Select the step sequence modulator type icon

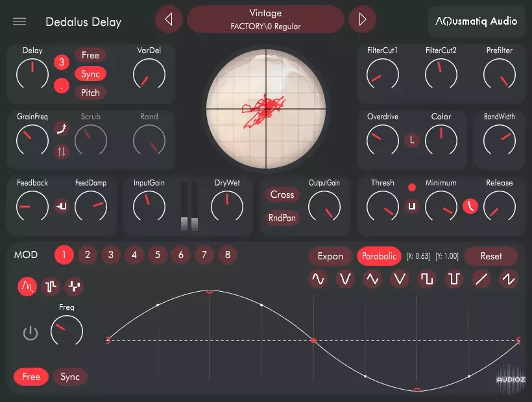pos(51,287)
